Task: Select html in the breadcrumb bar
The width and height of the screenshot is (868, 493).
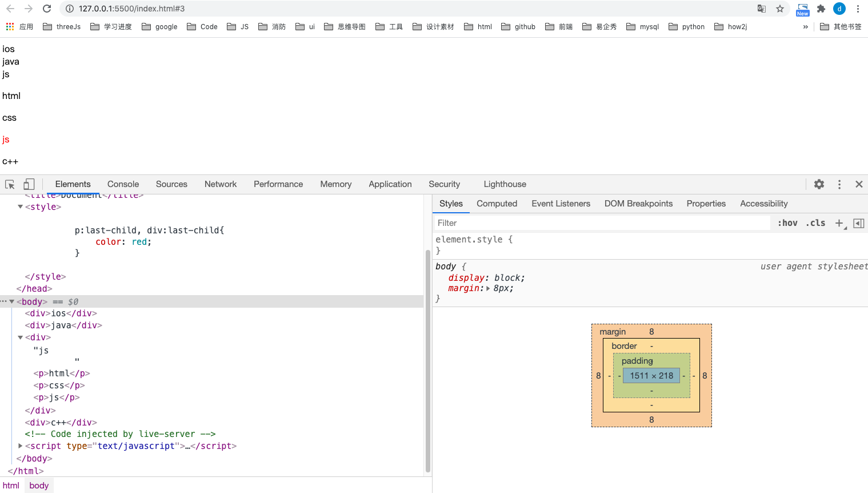Action: 11,486
